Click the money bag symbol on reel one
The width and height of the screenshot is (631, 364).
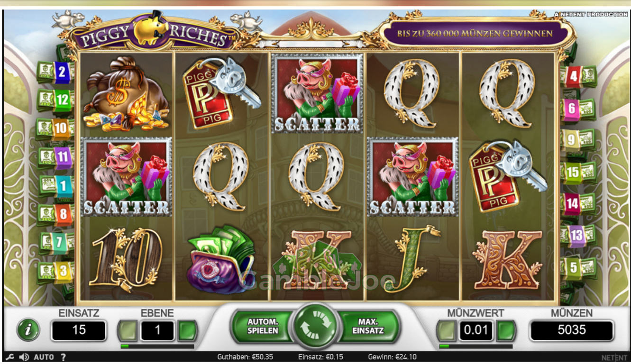126,93
